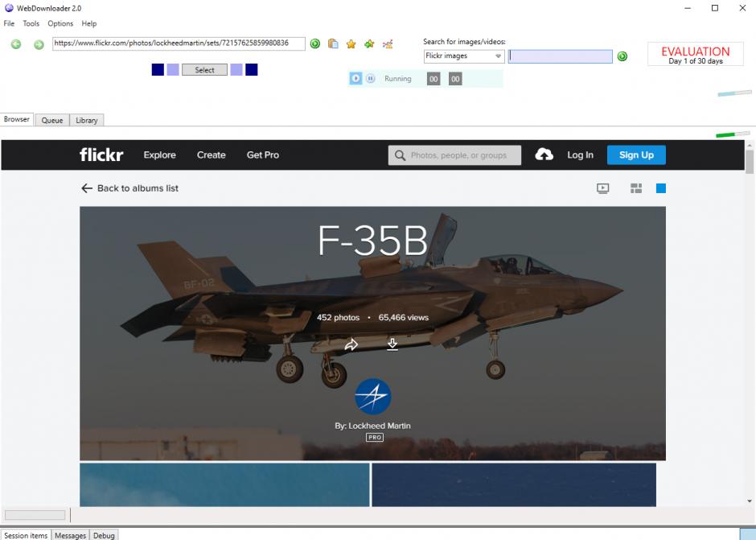Open the Session items tab
The height and width of the screenshot is (540, 756).
click(26, 535)
